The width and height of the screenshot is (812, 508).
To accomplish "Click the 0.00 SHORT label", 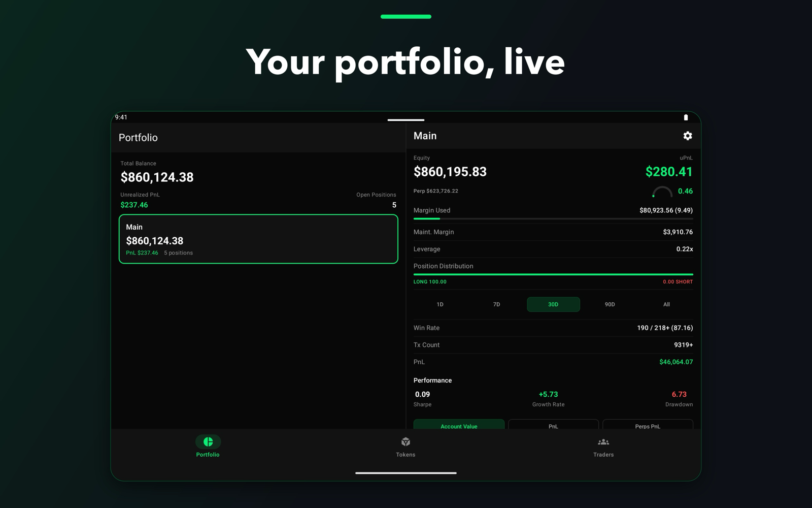I will point(678,281).
